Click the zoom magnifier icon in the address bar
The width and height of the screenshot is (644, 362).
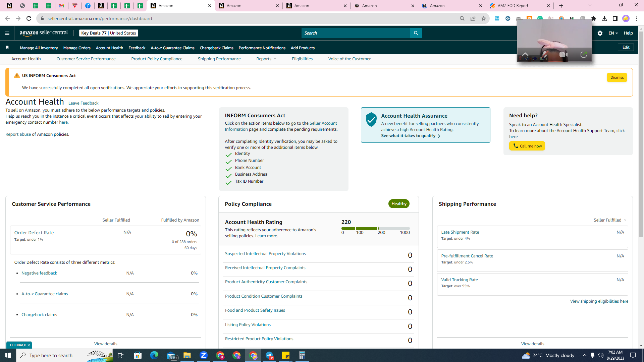(462, 18)
